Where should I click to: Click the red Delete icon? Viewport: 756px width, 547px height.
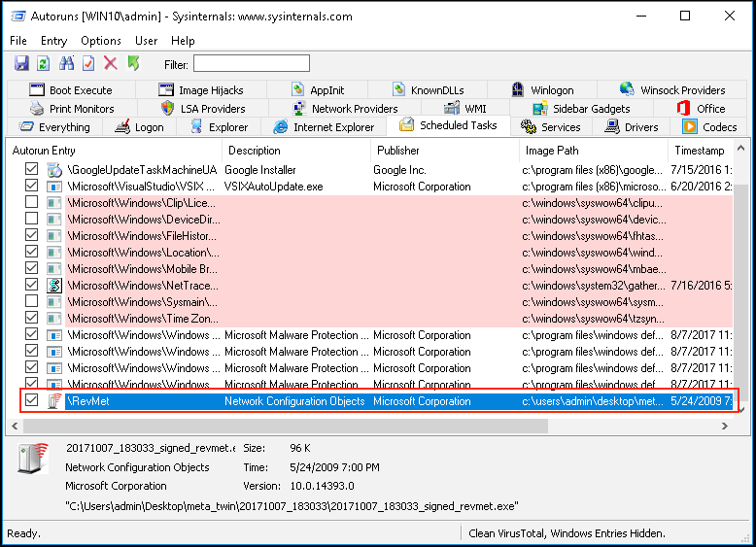(110, 63)
